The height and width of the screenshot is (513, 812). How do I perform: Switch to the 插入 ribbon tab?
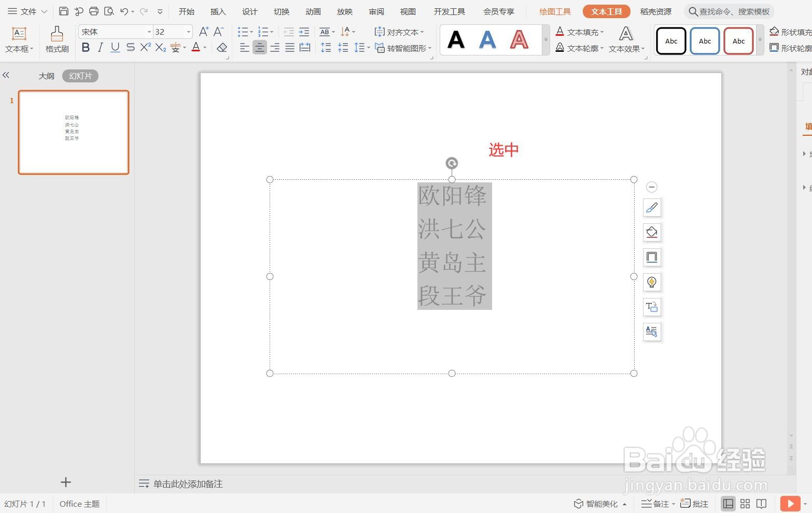point(218,11)
